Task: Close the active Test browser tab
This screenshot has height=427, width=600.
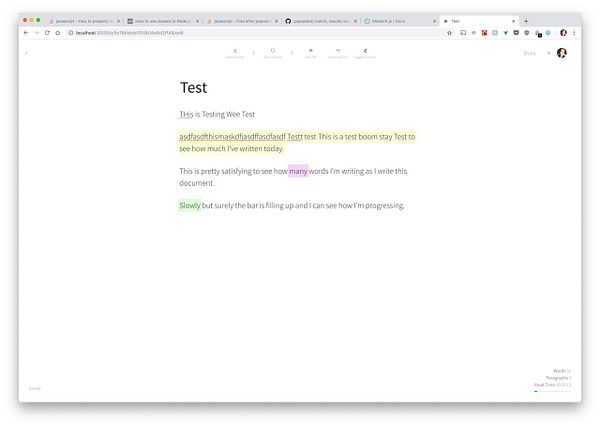Action: [x=514, y=21]
